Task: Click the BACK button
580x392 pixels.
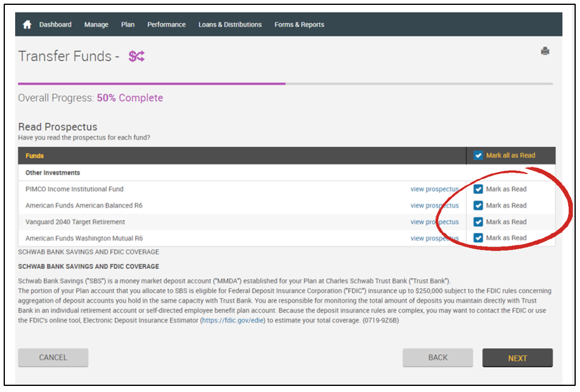Action: (438, 358)
